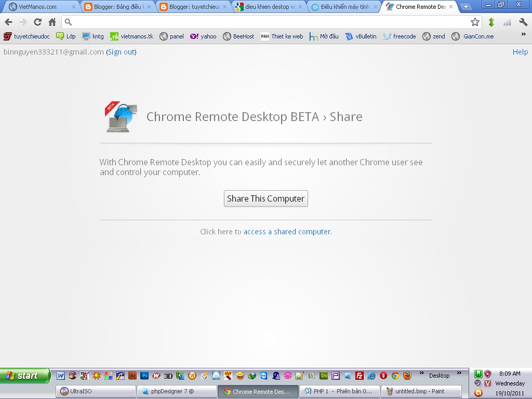Screen dimensions: 532x399
Task: Open the vietmanos.tk bookmark
Action: tap(131, 36)
